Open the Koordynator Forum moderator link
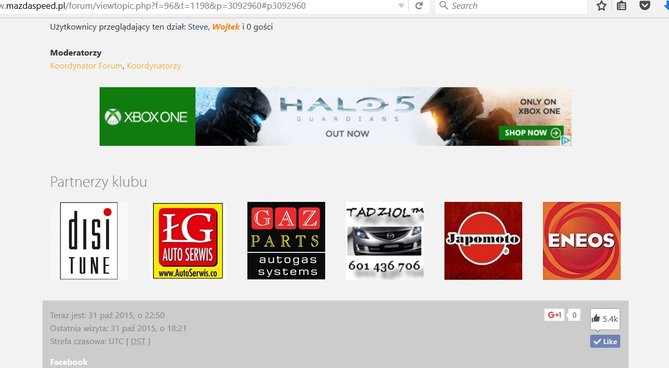Image resolution: width=669 pixels, height=368 pixels. pyautogui.click(x=86, y=66)
